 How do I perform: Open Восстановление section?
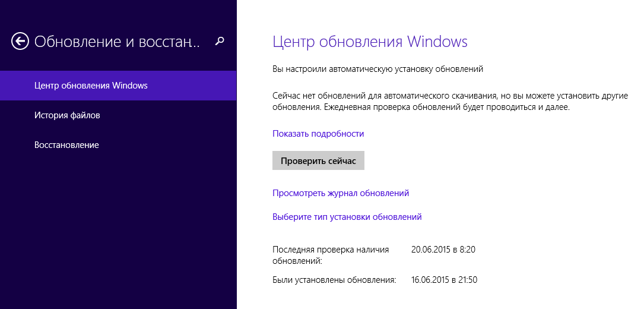coord(118,145)
